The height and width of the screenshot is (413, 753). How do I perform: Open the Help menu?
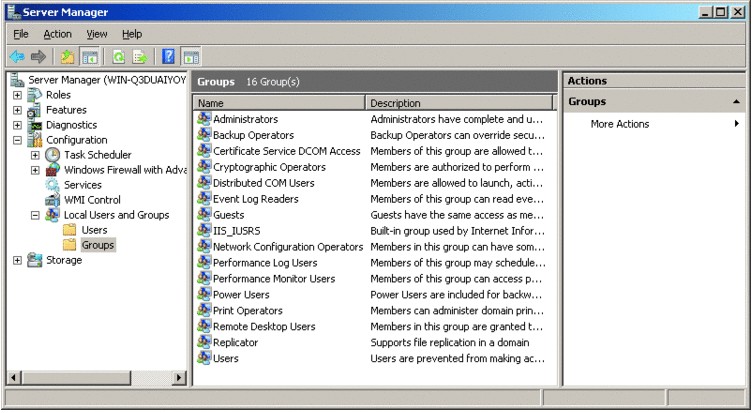point(132,34)
